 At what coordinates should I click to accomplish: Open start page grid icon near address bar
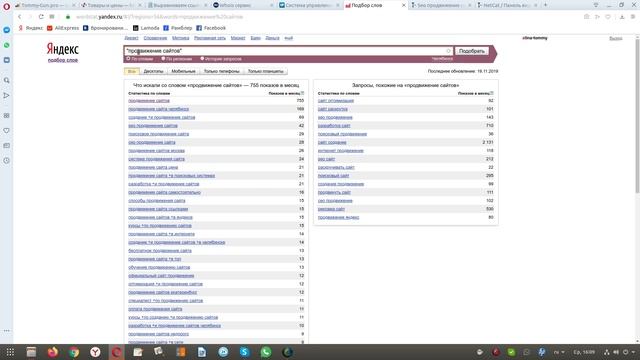click(52, 17)
